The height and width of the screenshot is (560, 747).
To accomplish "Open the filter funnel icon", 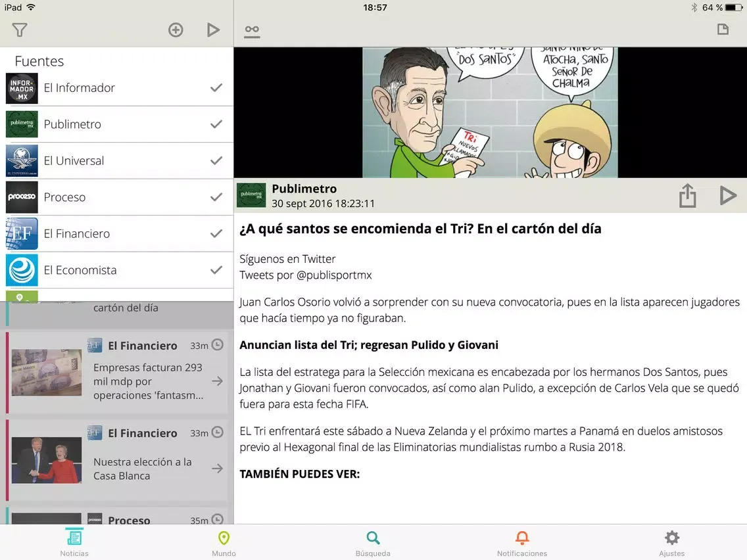I will pos(20,30).
